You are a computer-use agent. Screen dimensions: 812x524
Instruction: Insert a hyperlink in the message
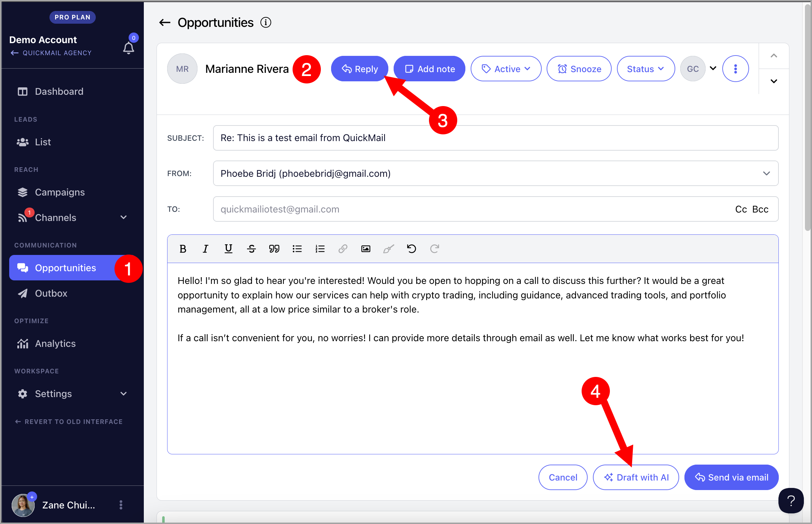click(343, 249)
